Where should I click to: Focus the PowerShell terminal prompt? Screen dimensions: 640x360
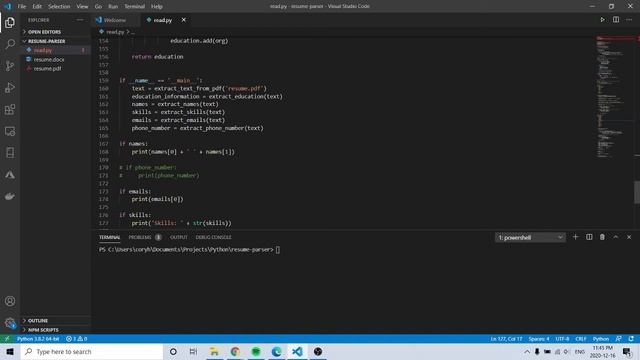[x=278, y=250]
